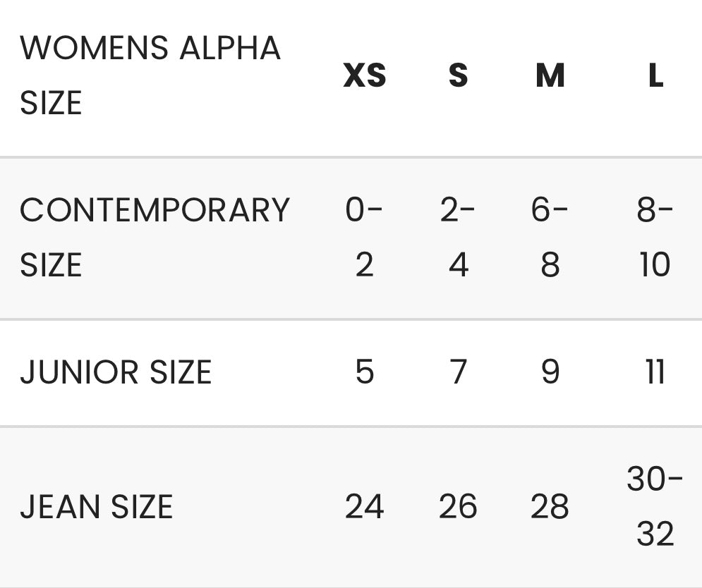The image size is (702, 588).
Task: Select the Contemporary Size row label
Action: (154, 238)
